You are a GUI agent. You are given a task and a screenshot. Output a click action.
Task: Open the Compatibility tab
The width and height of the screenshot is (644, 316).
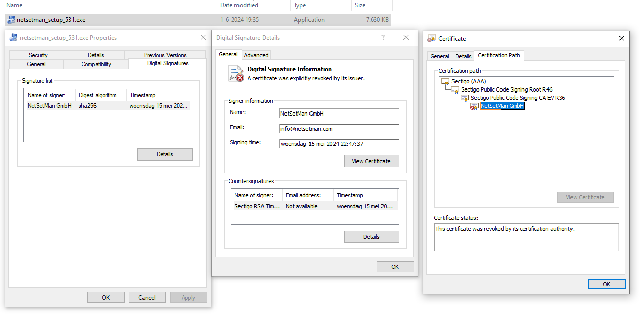click(x=96, y=64)
